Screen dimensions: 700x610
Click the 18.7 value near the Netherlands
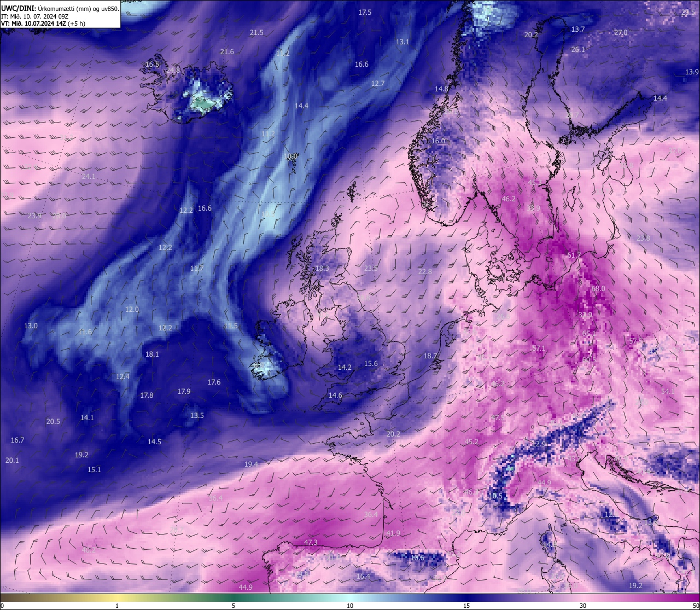pos(430,356)
